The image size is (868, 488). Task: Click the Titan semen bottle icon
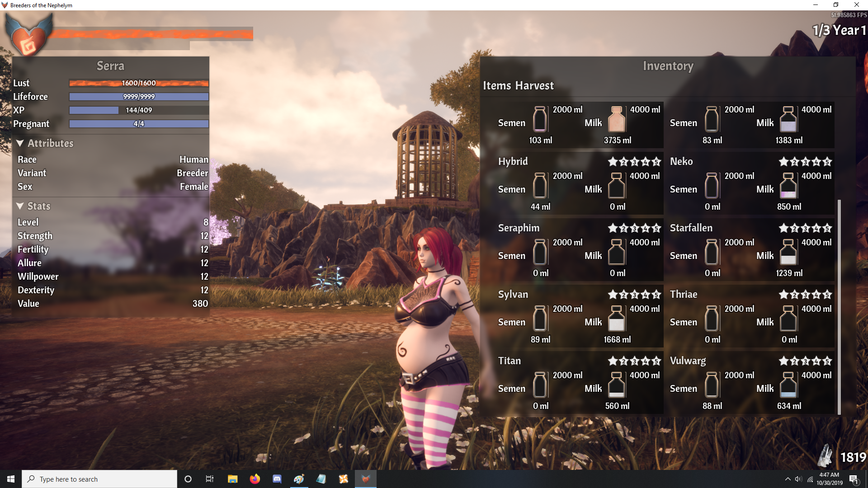tap(540, 385)
